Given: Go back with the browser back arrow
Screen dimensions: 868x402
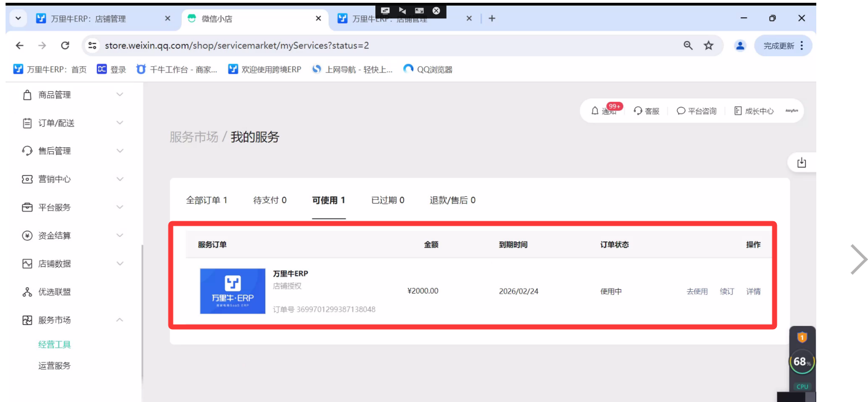Looking at the screenshot, I should [20, 46].
